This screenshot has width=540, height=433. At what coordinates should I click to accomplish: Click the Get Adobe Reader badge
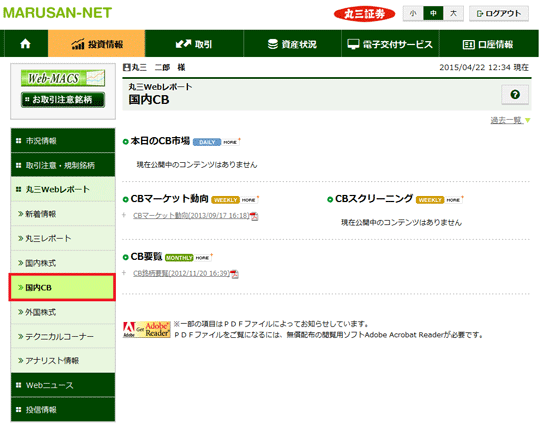147,330
